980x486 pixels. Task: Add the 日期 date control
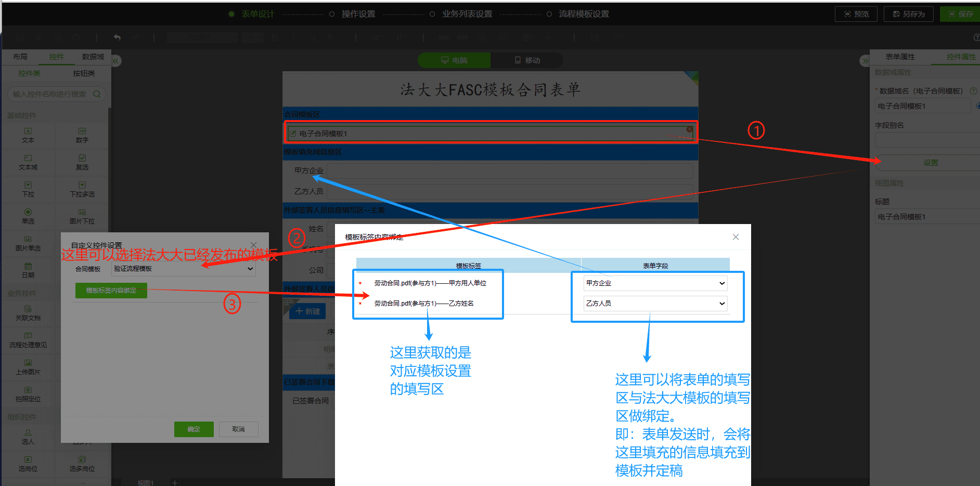tap(28, 270)
